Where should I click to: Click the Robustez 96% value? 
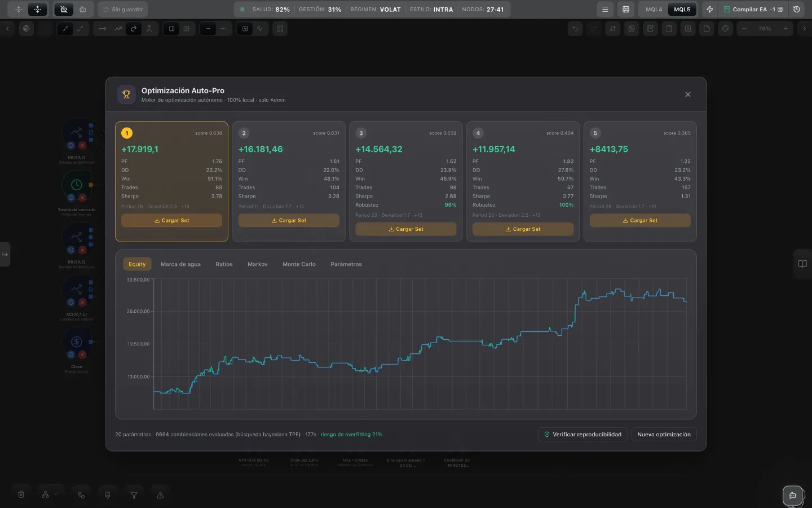(451, 205)
